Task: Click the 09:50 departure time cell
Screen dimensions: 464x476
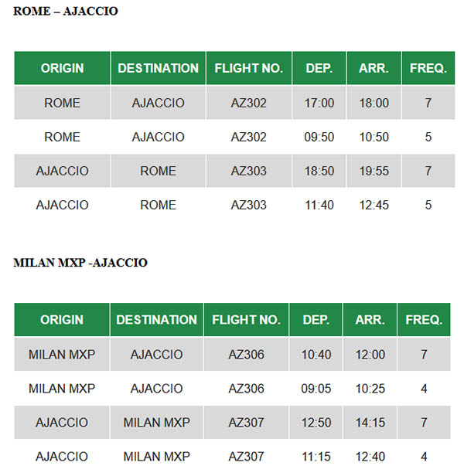Action: (319, 137)
